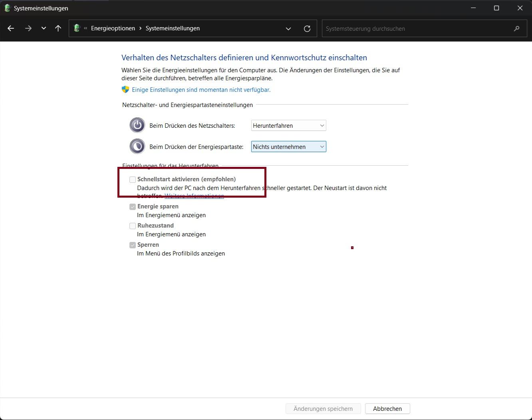Toggle the Sperren checkbox

pos(133,245)
